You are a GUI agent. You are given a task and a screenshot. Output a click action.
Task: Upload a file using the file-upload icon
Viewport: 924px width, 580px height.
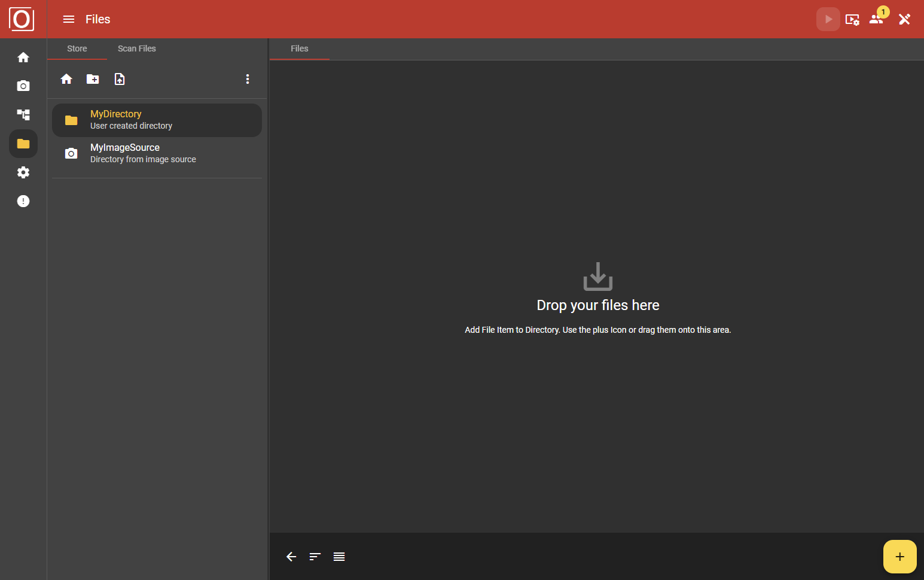[120, 78]
